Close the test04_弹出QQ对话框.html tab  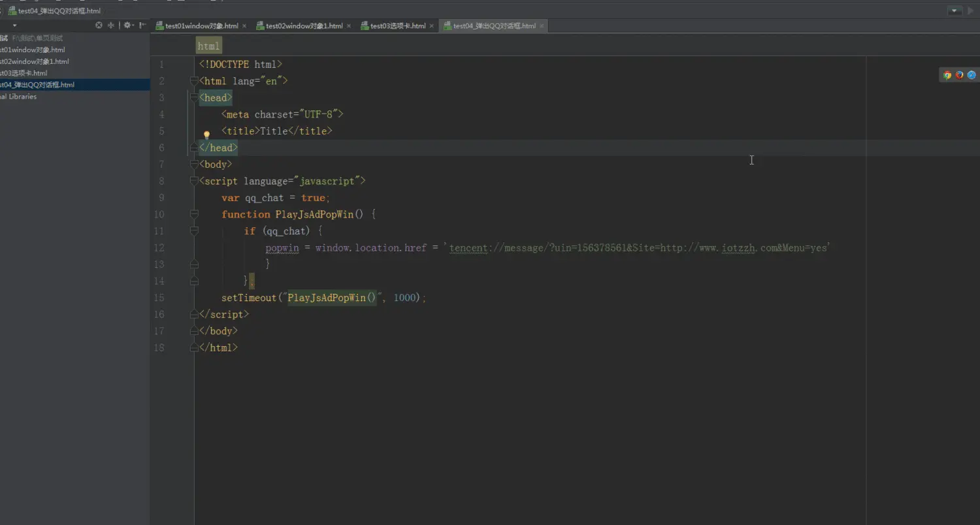(542, 26)
